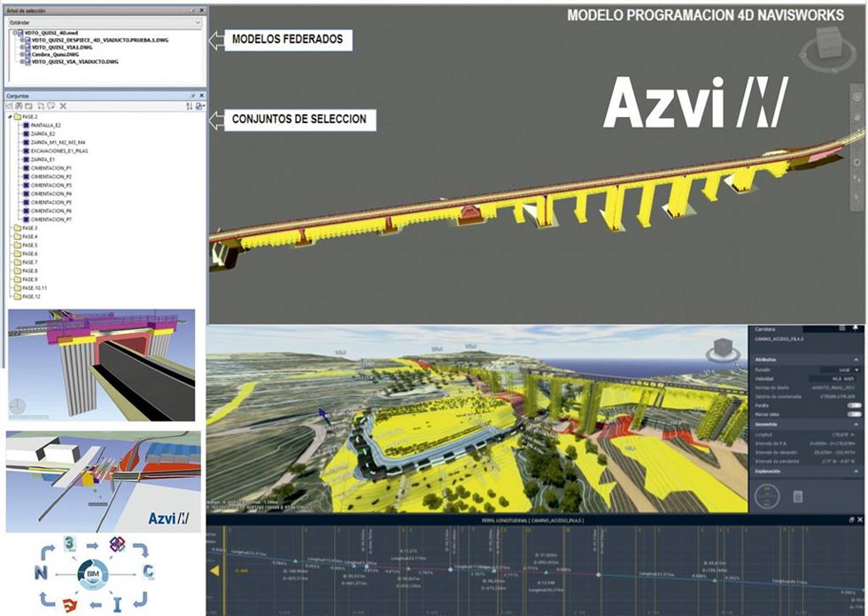Click the save search set binoculars icon
The height and width of the screenshot is (616, 868).
pyautogui.click(x=19, y=105)
